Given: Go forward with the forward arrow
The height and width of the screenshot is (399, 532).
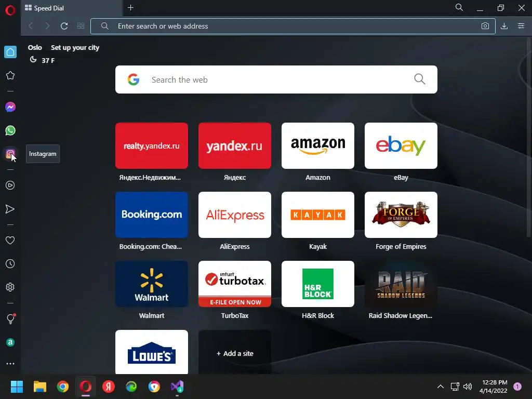Looking at the screenshot, I should click(x=47, y=26).
